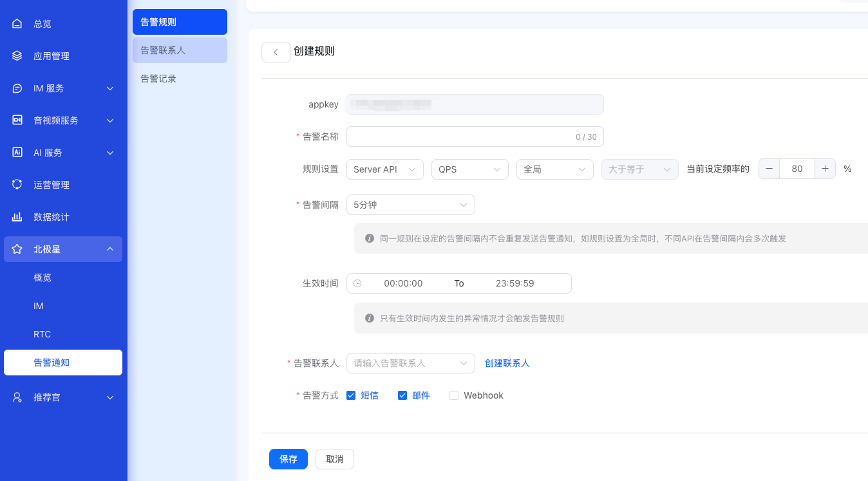Open the Server API dropdown
The image size is (868, 481).
point(384,169)
